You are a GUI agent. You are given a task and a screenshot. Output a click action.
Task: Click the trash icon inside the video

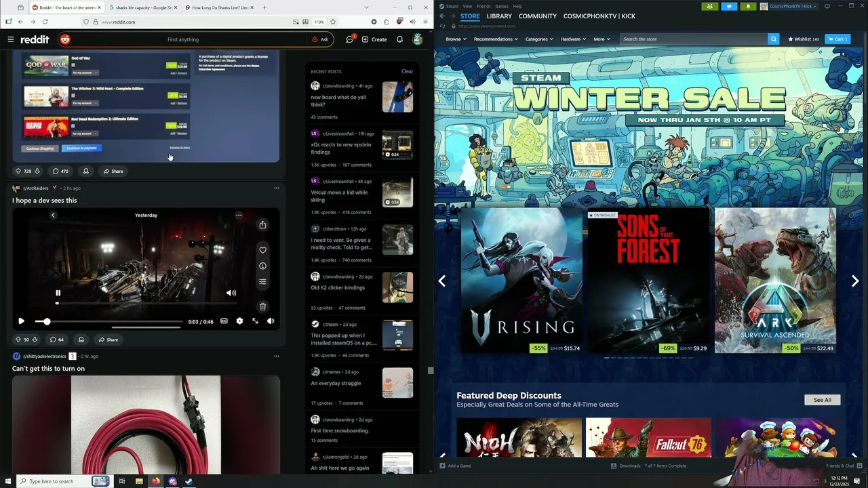pyautogui.click(x=262, y=306)
